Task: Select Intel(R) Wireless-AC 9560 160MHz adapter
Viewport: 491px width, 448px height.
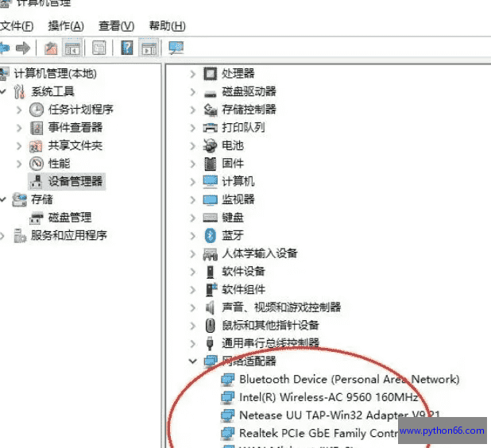Action: tap(328, 397)
